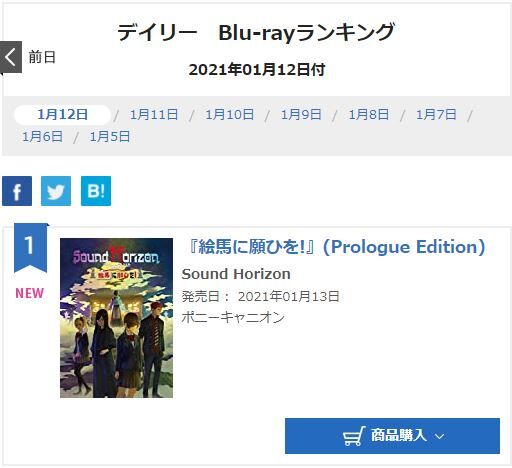Click the rank 1 ribbon badge
Screen dimensions: 512x468
tap(30, 248)
